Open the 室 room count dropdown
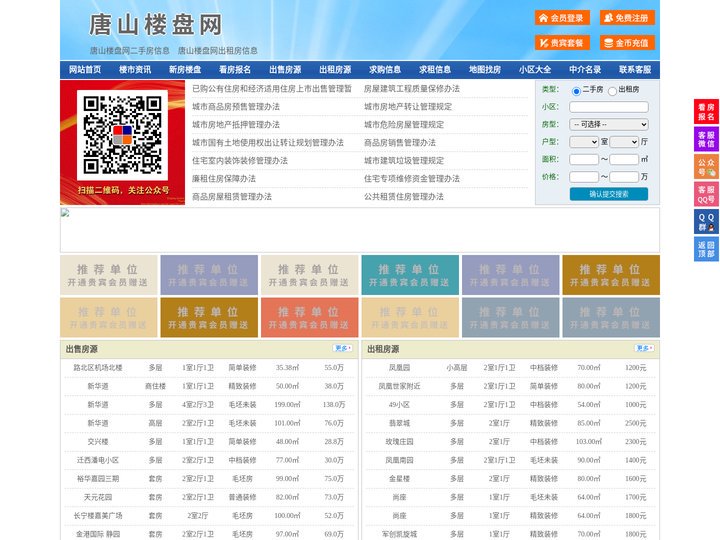The width and height of the screenshot is (720, 540). click(584, 142)
